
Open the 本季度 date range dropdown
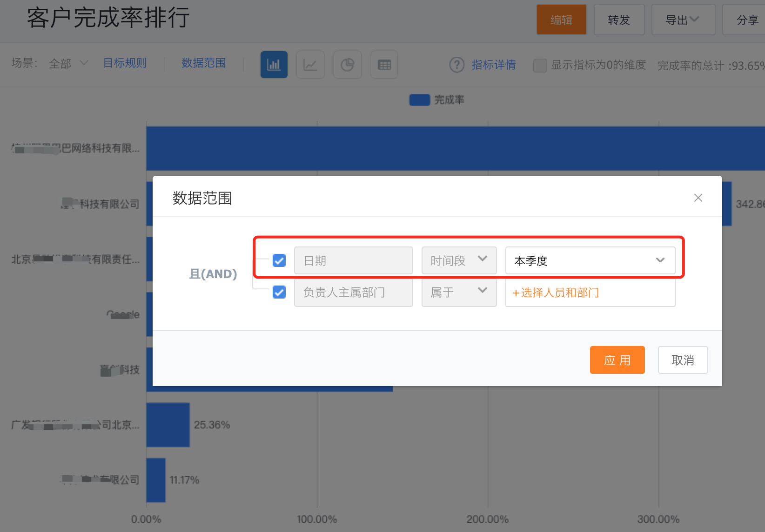click(x=590, y=260)
